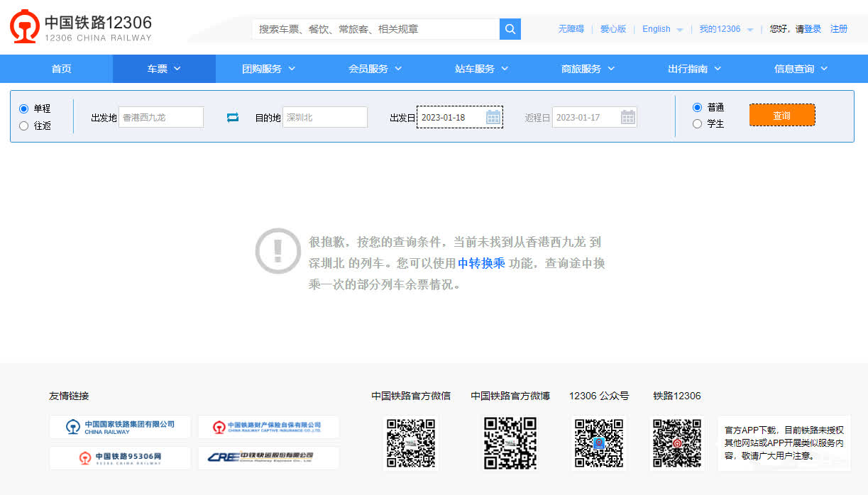The image size is (868, 495).
Task: Follow the 中转换乘 transfer link
Action: (481, 263)
